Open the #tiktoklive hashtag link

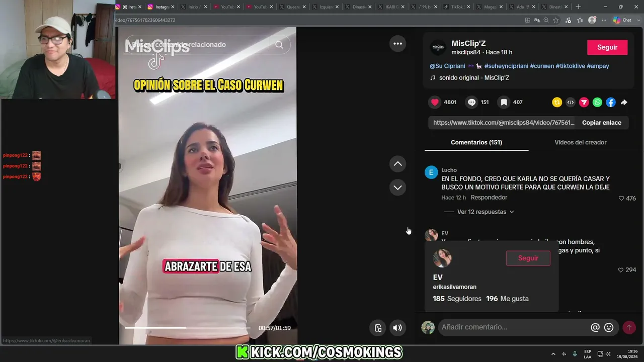click(x=570, y=66)
